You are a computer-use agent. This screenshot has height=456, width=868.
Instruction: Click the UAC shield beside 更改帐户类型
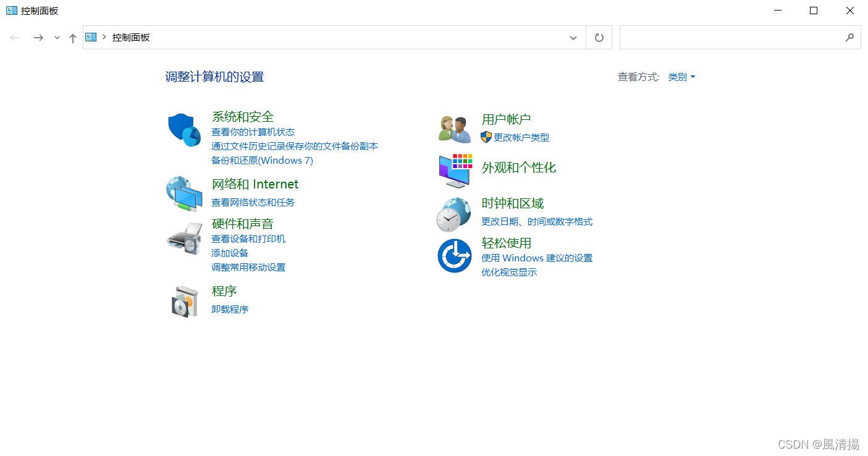486,137
